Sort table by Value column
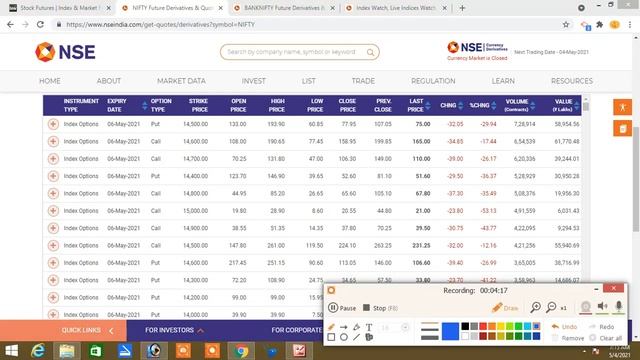Image resolution: width=640 pixels, height=360 pixels. pos(576,105)
